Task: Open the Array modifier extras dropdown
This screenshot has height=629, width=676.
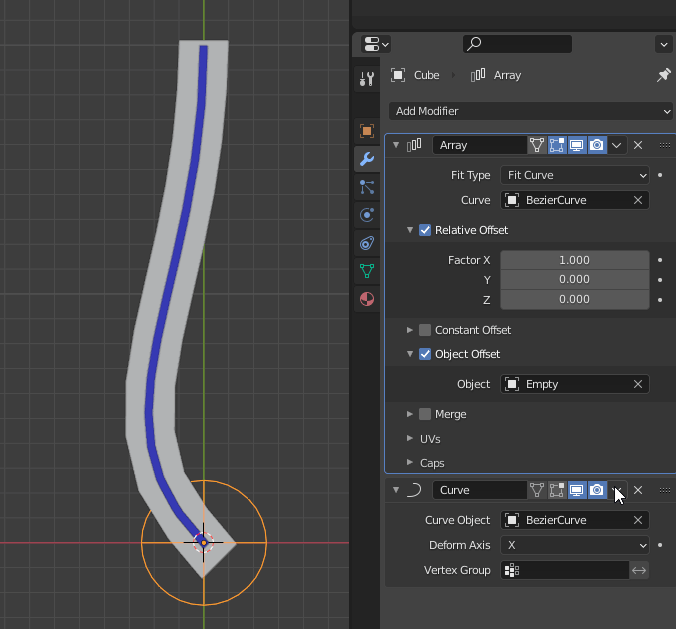Action: click(617, 145)
